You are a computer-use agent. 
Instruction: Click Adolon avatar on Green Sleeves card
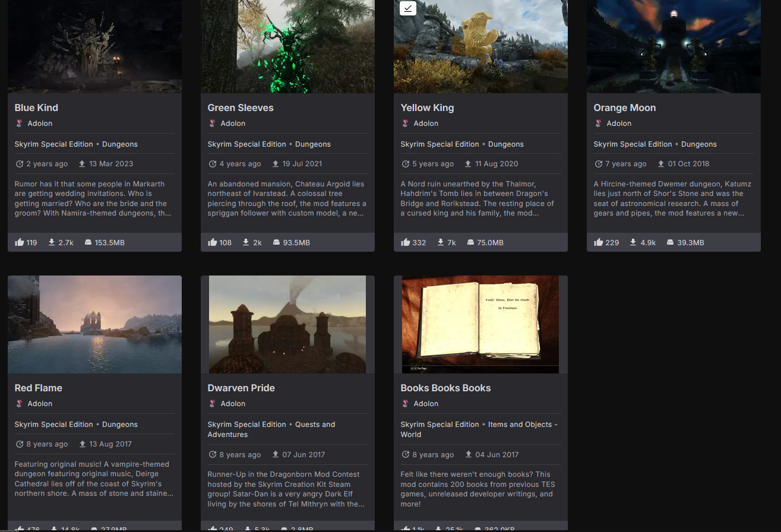point(212,123)
